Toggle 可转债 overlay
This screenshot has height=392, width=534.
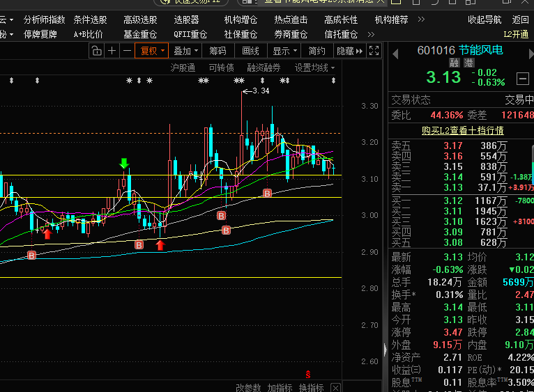222,68
